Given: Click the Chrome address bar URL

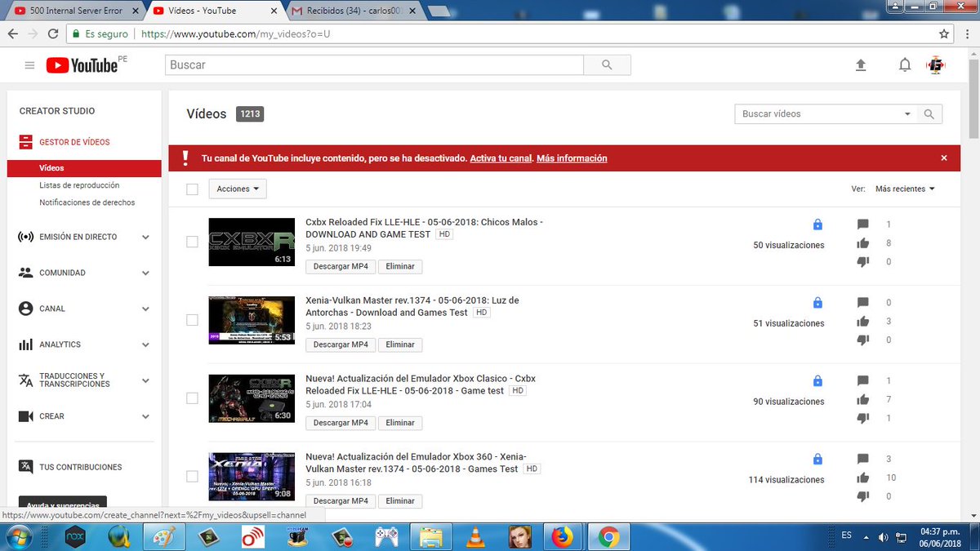Looking at the screenshot, I should coord(236,34).
